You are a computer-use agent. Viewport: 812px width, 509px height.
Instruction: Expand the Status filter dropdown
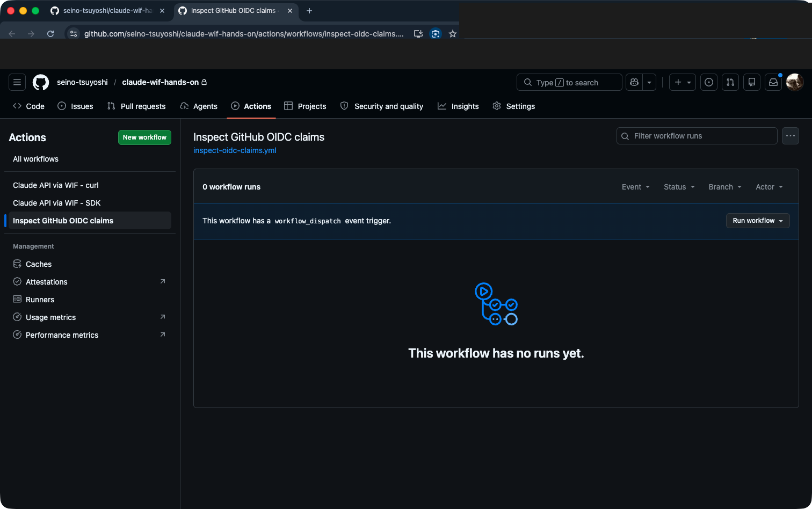[679, 187]
